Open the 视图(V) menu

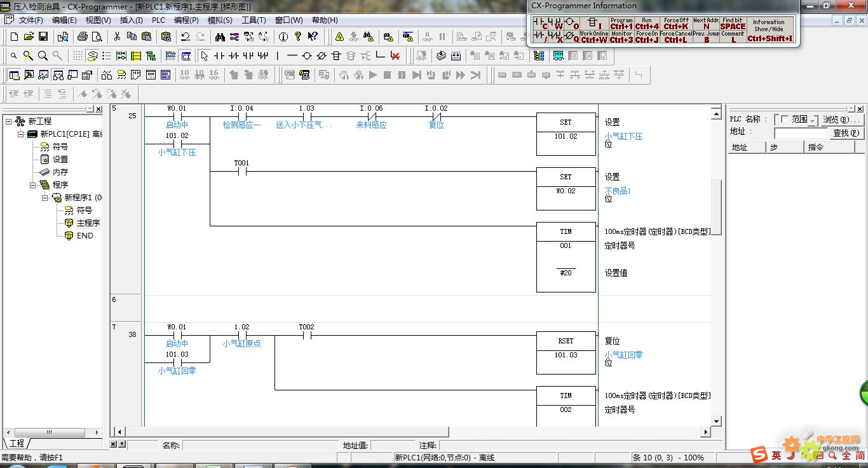(x=98, y=20)
